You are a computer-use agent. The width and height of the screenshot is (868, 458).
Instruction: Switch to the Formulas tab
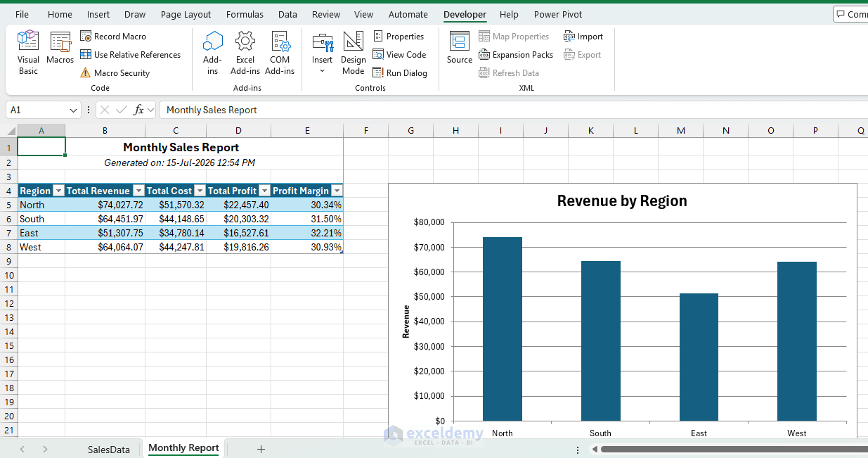(245, 14)
